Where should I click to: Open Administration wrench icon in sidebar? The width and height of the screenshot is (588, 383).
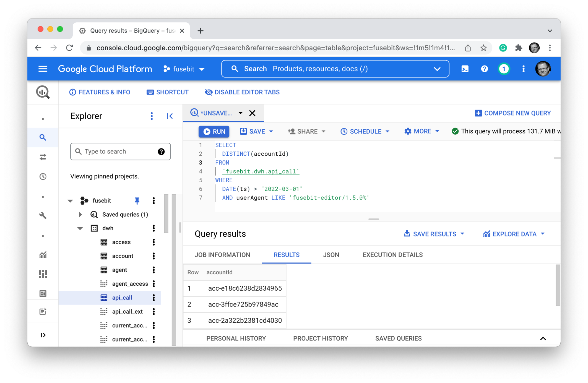(43, 215)
